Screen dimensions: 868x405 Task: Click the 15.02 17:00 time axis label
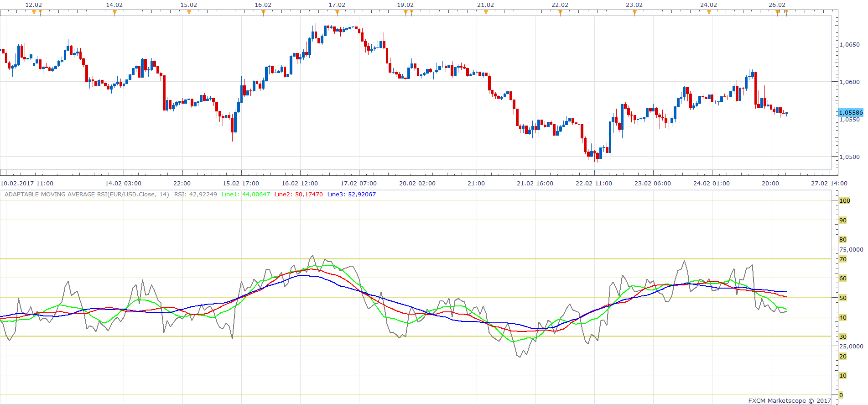[x=241, y=184]
